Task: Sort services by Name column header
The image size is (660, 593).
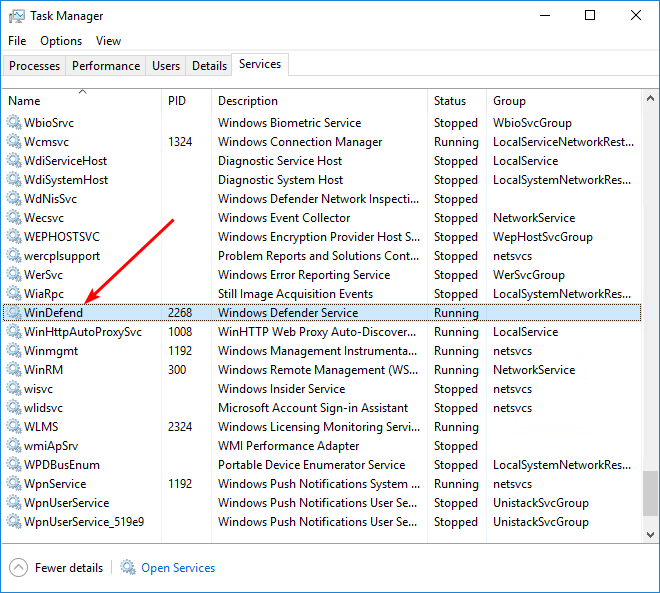Action: tap(82, 101)
